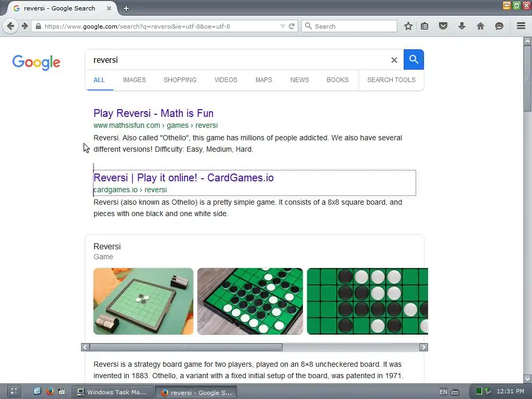The image size is (532, 399).
Task: Open the Play Reversi - Math is Fun link
Action: (x=153, y=113)
